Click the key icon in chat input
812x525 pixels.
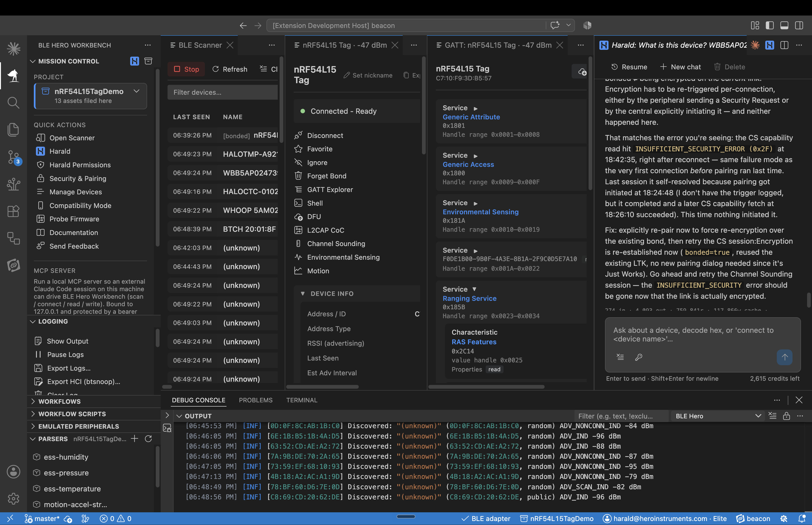(x=639, y=357)
